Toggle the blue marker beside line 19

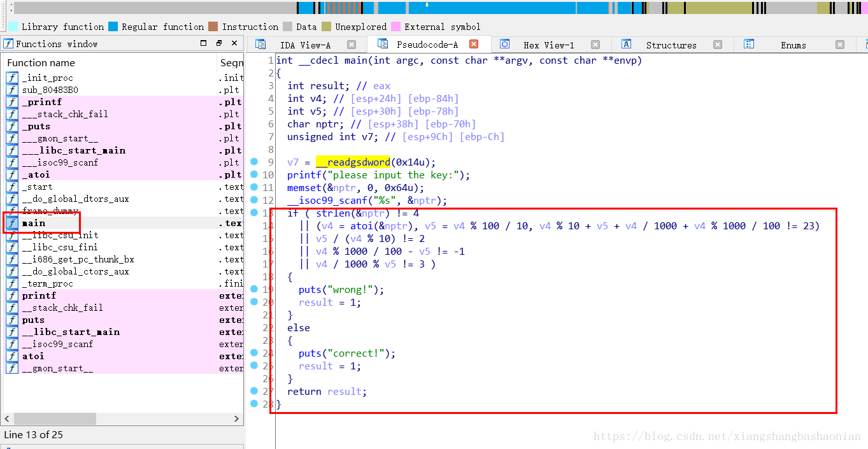click(254, 290)
